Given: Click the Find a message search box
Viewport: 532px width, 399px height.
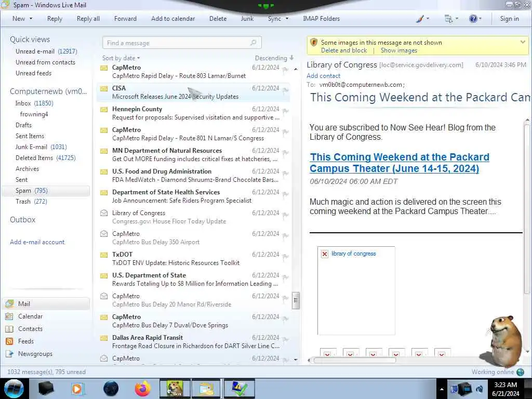Looking at the screenshot, I should pyautogui.click(x=182, y=43).
